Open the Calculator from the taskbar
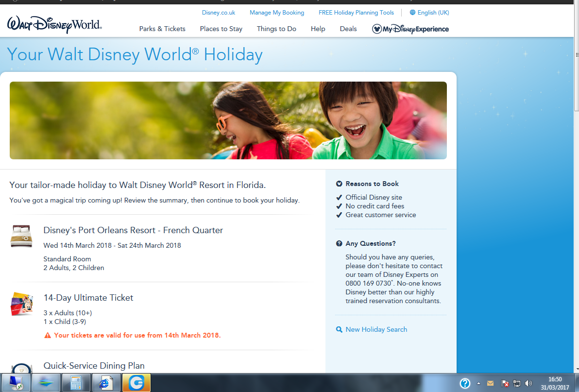The width and height of the screenshot is (579, 392). click(76, 383)
